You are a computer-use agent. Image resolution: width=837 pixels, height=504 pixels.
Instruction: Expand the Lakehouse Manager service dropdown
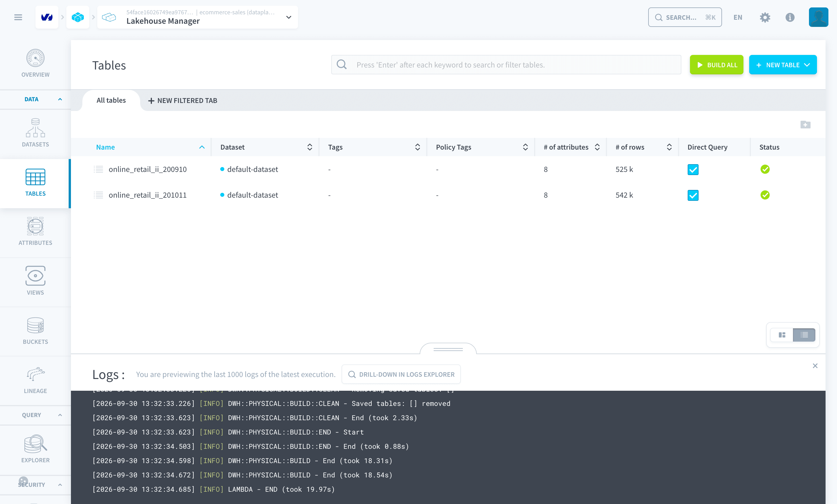tap(289, 17)
